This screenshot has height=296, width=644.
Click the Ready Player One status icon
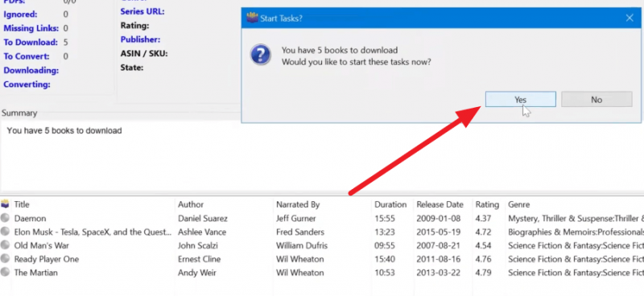[5, 259]
